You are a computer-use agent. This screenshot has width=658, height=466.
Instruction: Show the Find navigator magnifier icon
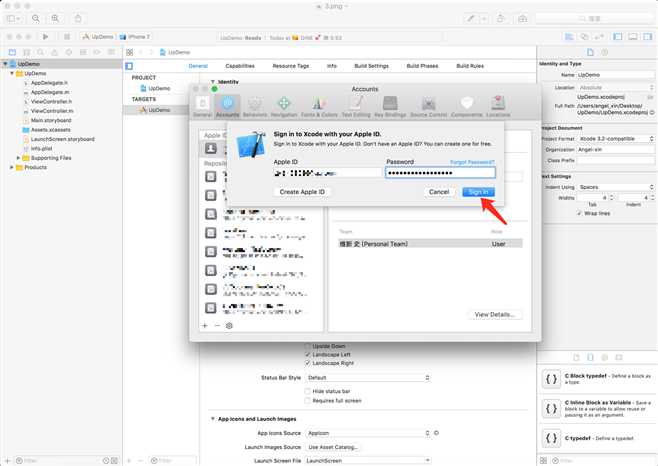point(40,52)
